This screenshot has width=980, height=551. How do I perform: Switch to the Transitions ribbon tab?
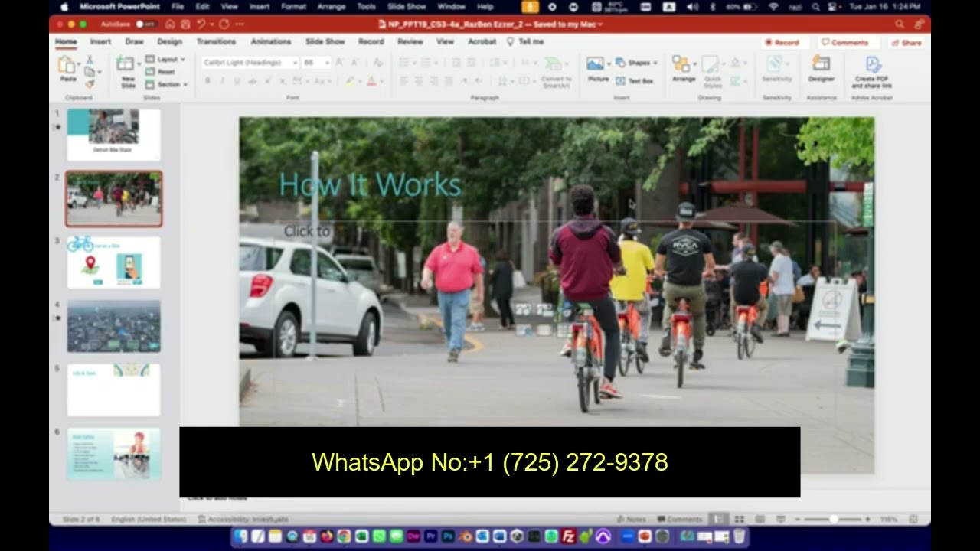(x=216, y=42)
